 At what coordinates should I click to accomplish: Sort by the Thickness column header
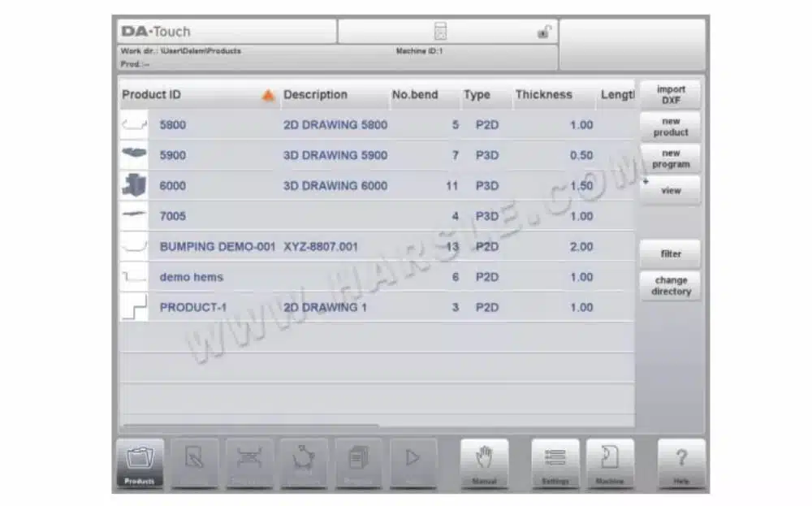544,95
